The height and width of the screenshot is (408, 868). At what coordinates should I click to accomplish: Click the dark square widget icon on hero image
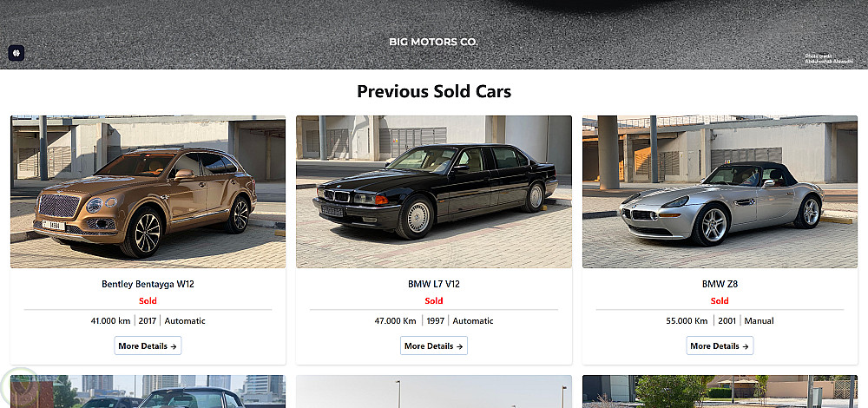point(16,53)
